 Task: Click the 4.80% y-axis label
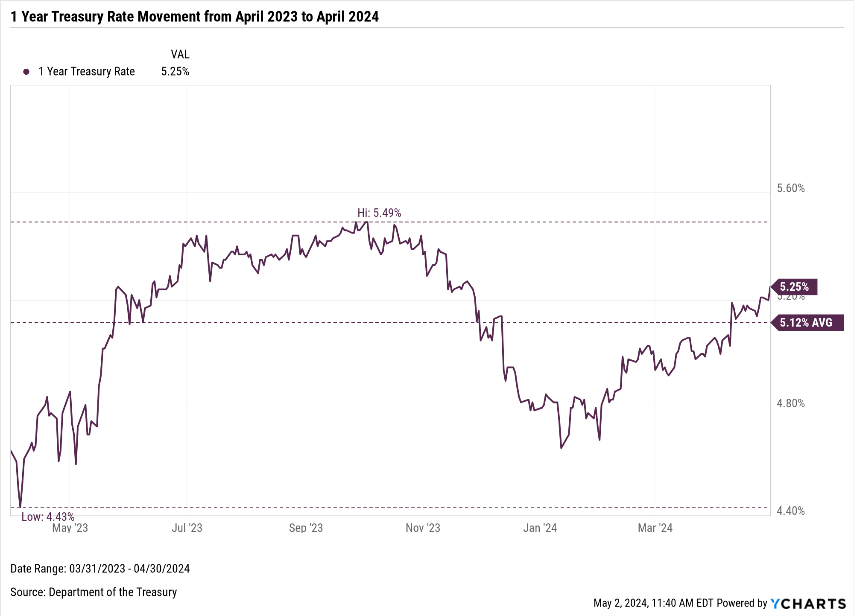790,403
